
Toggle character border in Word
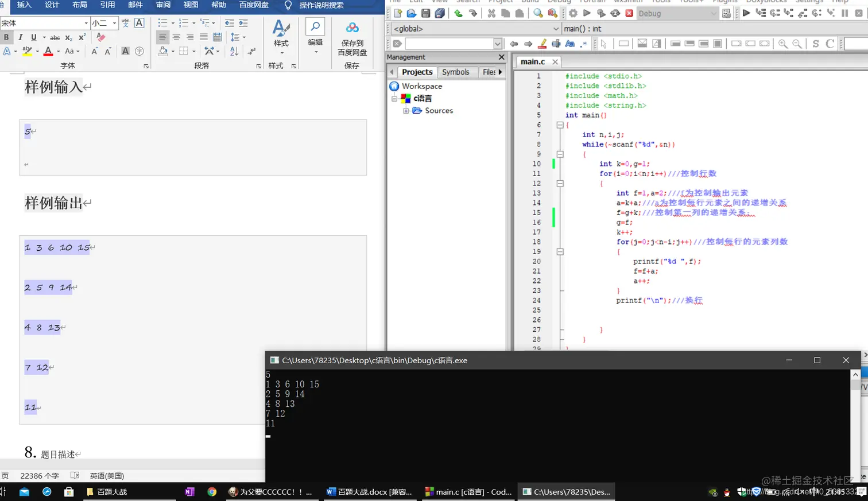139,23
